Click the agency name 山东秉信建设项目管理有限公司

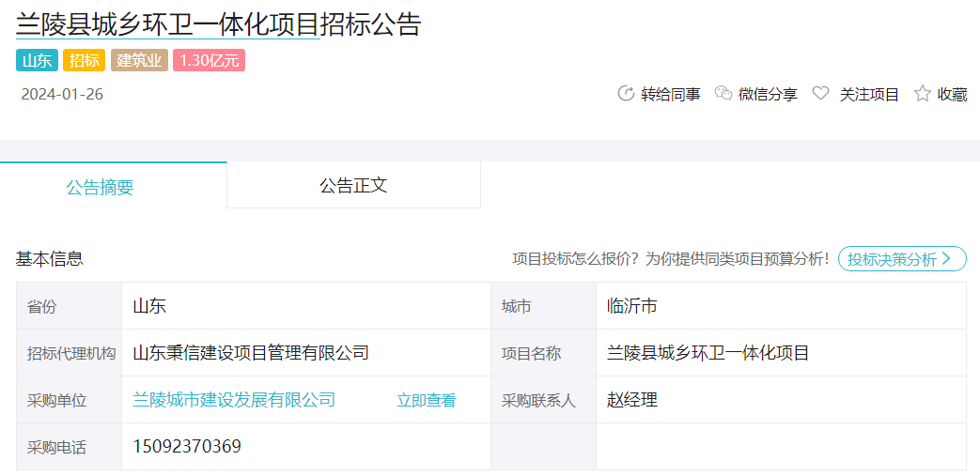click(251, 353)
